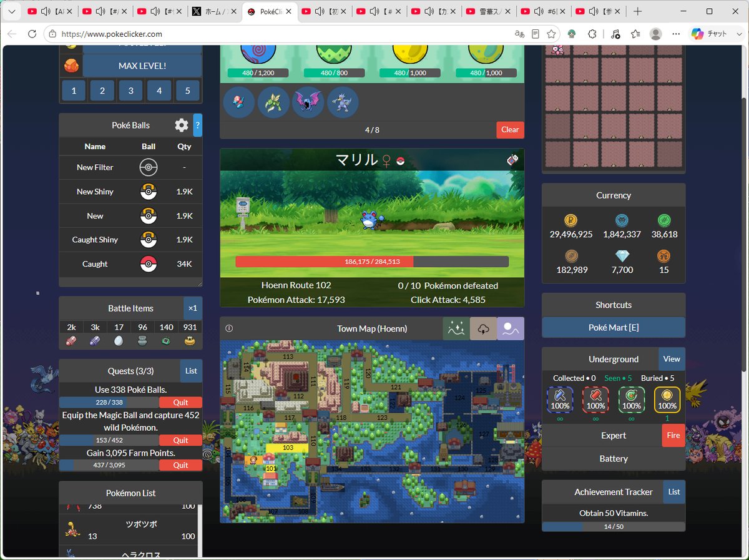Change the Poké Ball icon in Caught row
Image resolution: width=749 pixels, height=560 pixels.
pos(149,264)
